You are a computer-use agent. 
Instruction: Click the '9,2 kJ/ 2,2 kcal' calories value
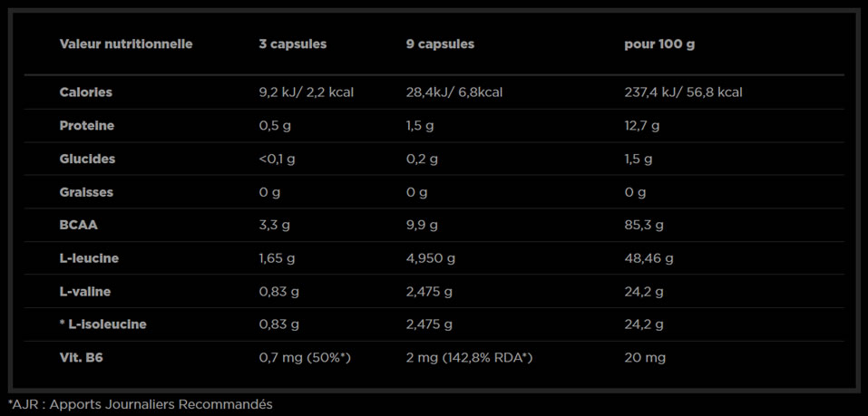pos(306,92)
